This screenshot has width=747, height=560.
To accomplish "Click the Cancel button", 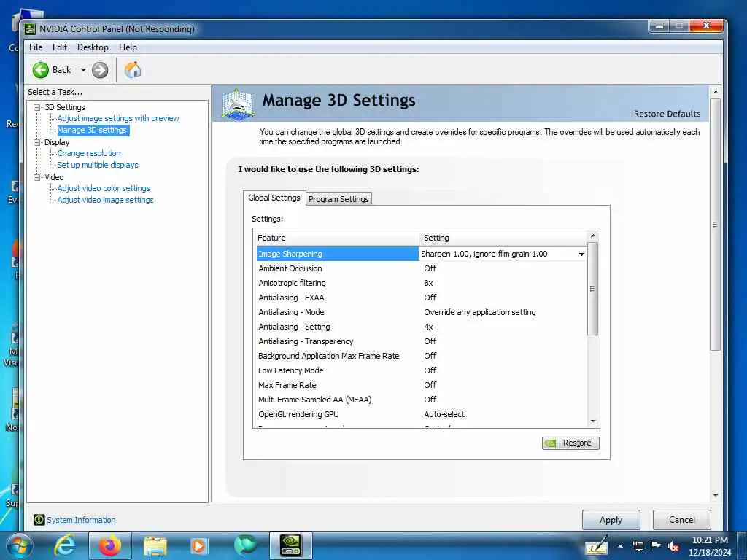I will click(x=682, y=520).
